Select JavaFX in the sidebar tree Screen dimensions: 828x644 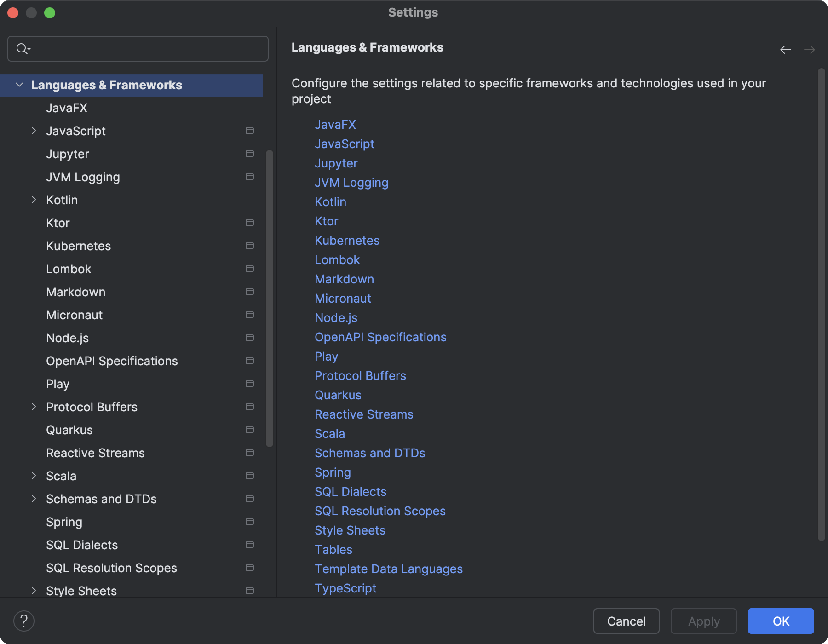[x=66, y=108]
